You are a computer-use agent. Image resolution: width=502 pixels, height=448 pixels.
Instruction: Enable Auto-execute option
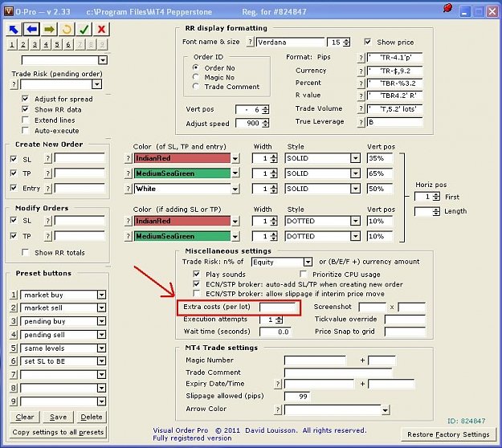click(25, 130)
